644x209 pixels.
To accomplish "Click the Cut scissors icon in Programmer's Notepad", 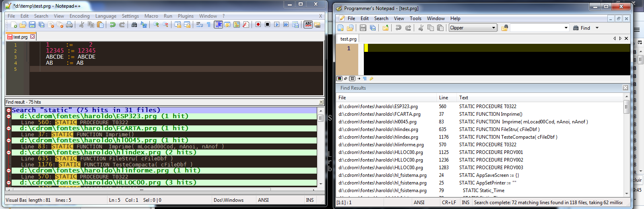I will tap(421, 28).
